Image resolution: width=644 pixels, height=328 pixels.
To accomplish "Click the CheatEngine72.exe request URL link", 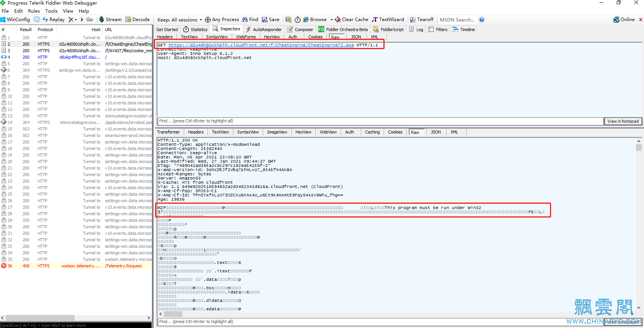I will pos(261,45).
